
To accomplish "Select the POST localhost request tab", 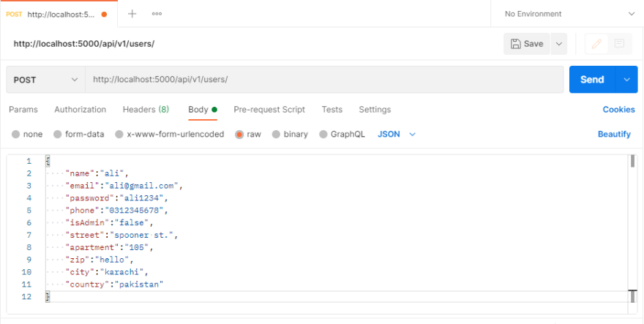I will pyautogui.click(x=59, y=15).
